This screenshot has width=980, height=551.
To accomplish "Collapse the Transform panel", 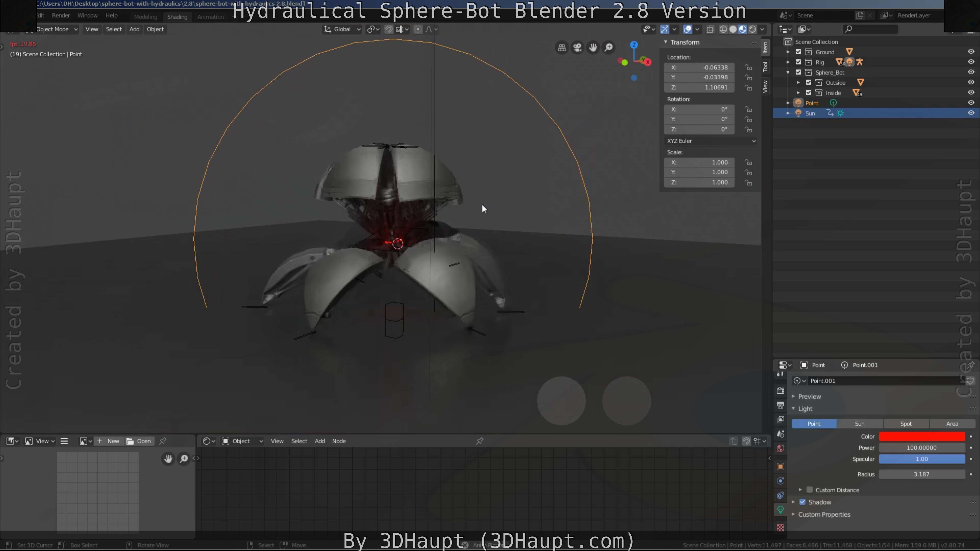I will pos(666,42).
